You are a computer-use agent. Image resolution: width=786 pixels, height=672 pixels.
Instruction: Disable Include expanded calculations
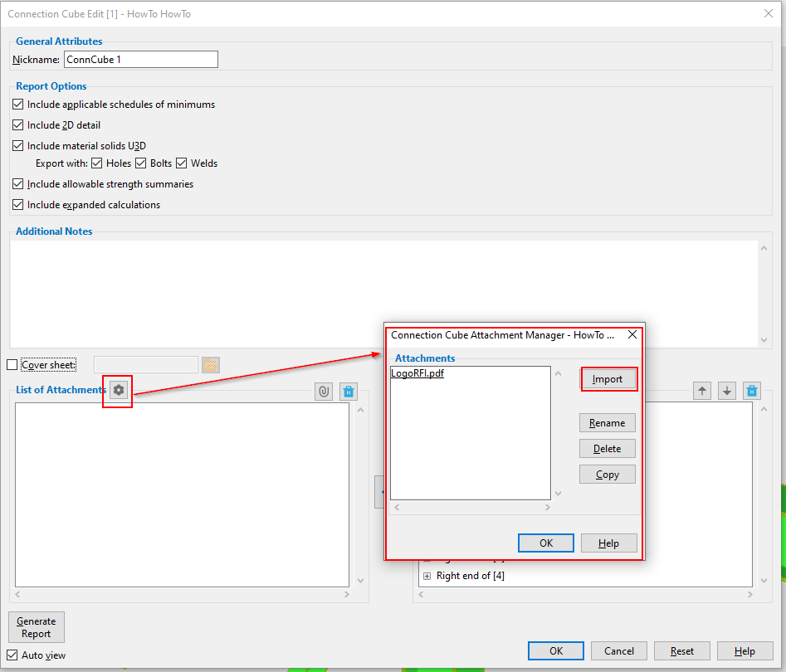[x=18, y=204]
